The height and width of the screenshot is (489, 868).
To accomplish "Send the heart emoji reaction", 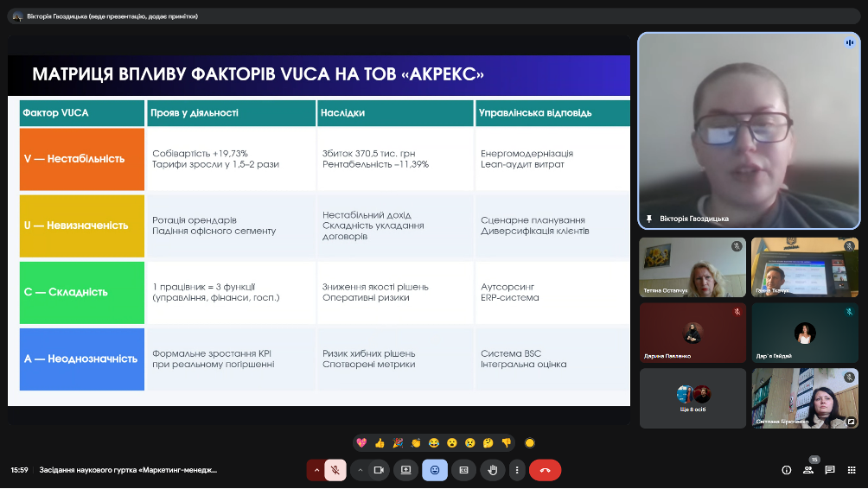I will click(x=361, y=443).
